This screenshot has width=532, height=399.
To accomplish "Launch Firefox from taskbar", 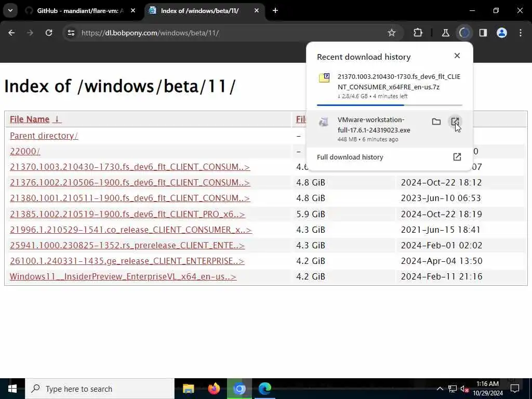I will (214, 389).
